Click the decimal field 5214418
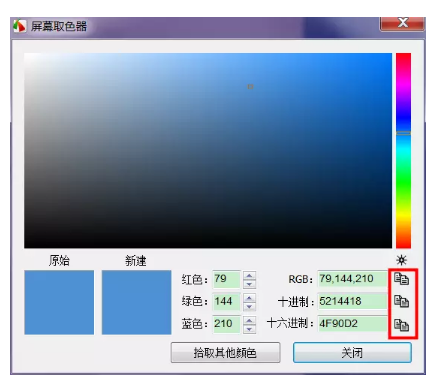 [352, 301]
